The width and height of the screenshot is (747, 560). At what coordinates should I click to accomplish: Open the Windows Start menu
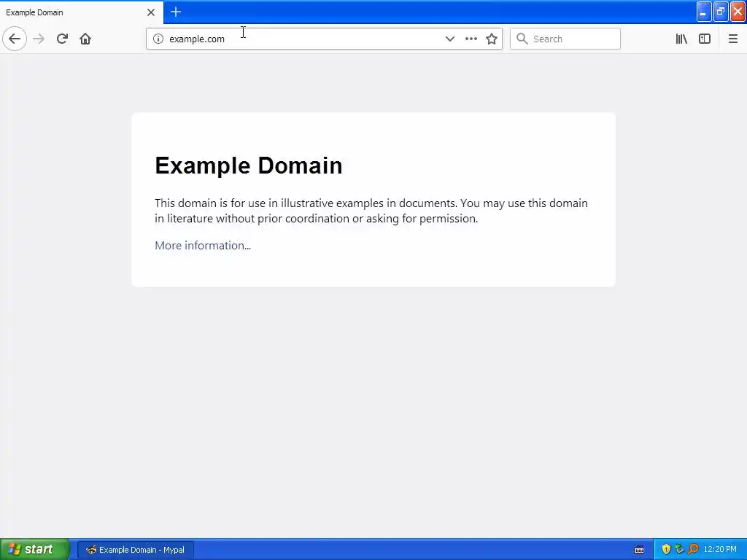click(x=35, y=550)
